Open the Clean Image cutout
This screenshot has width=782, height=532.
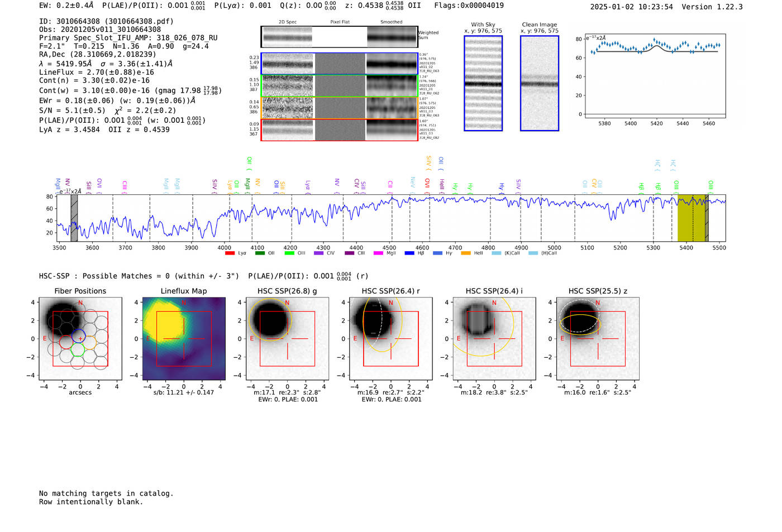coord(540,83)
